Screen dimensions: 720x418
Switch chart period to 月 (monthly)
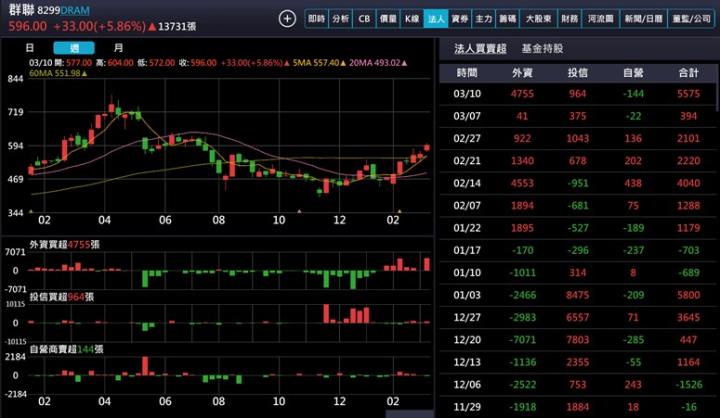tap(118, 48)
